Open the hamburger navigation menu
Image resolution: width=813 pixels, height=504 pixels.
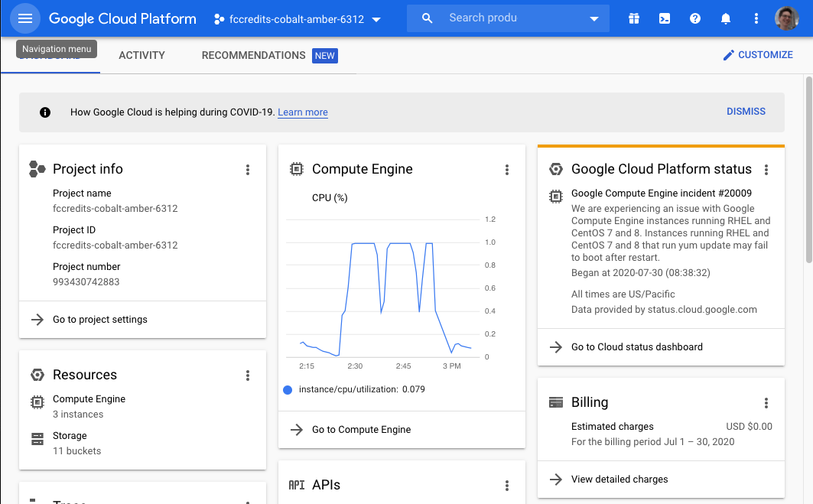point(25,18)
